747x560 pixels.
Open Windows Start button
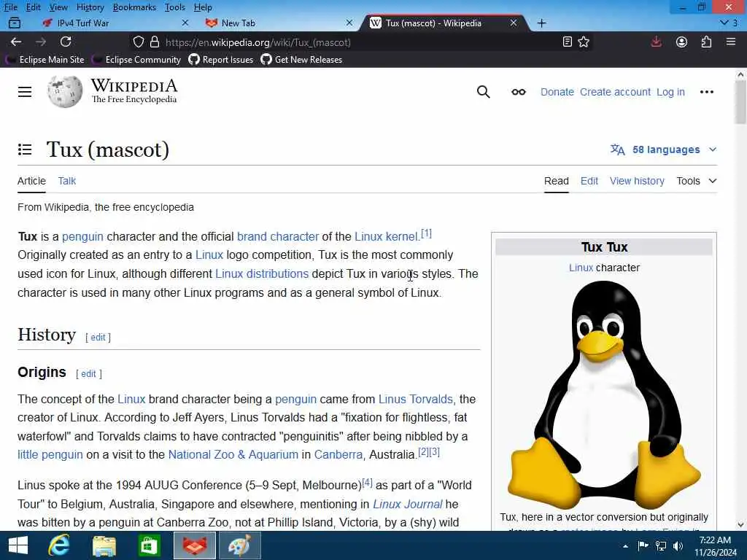click(x=18, y=545)
